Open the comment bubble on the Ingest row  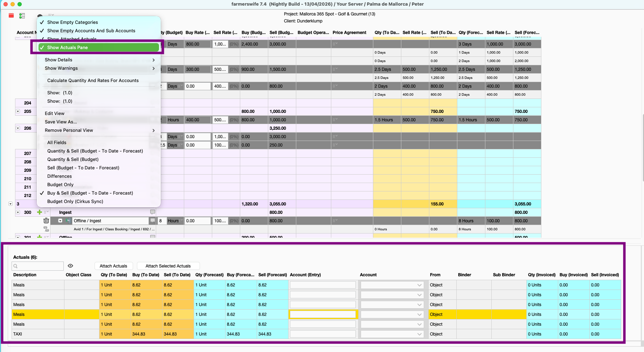coord(152,212)
